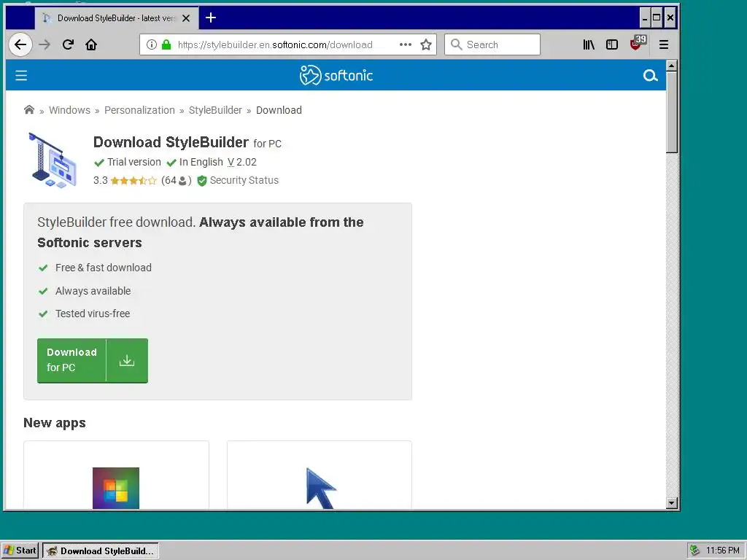Click the download arrow icon on green button

127,360
